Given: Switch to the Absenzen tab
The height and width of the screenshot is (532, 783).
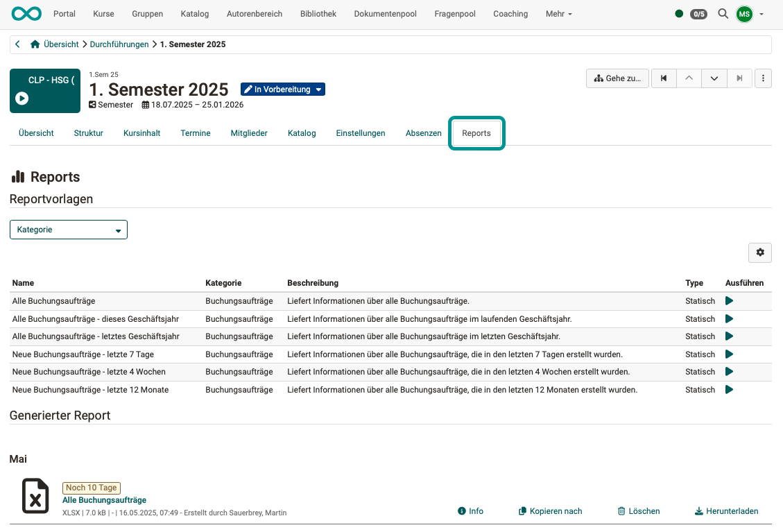Looking at the screenshot, I should [423, 132].
